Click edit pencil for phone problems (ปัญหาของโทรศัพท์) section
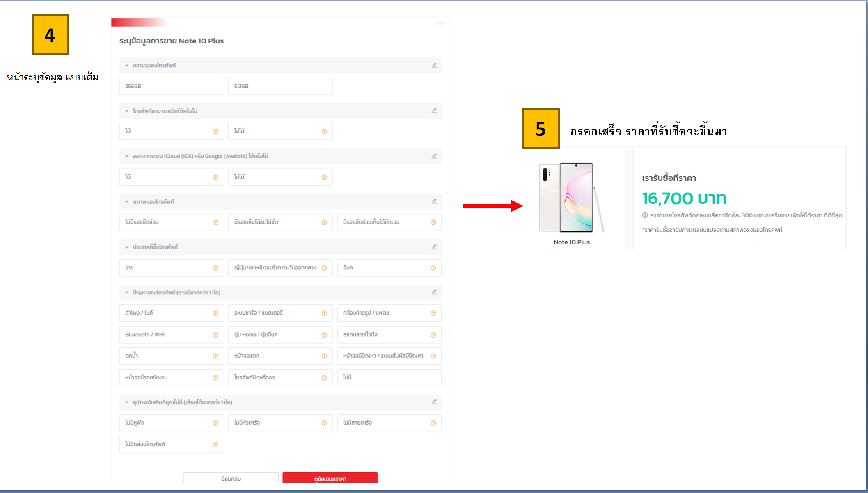868x493 pixels. (434, 292)
